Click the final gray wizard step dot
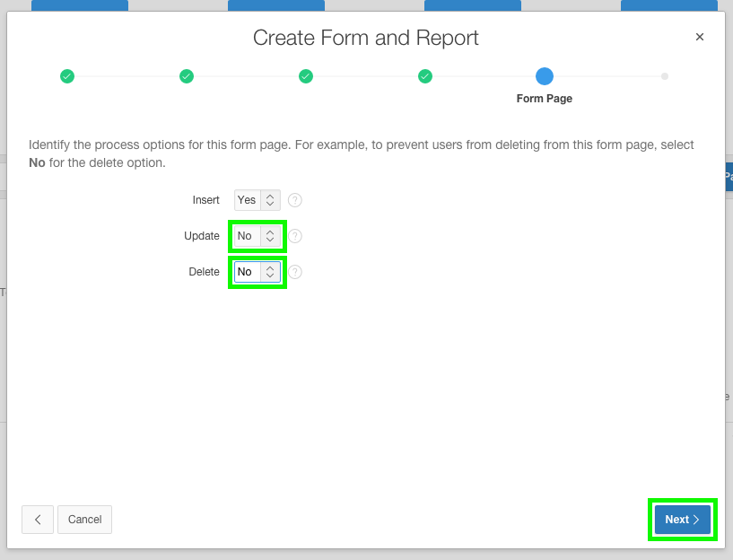 (x=664, y=77)
